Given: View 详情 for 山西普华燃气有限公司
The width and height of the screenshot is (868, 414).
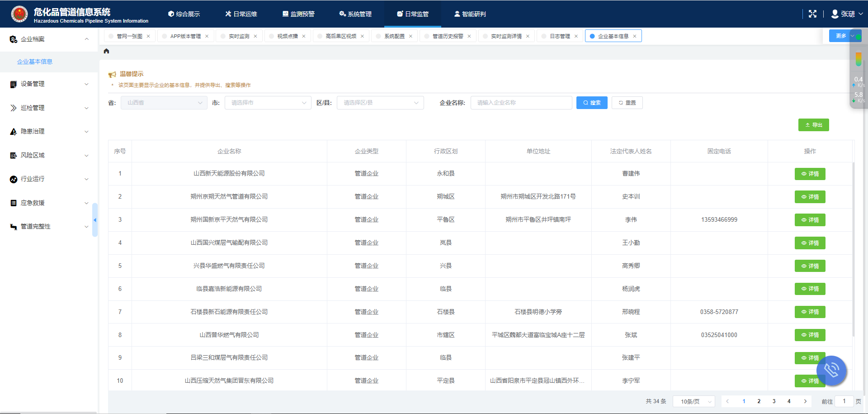Looking at the screenshot, I should (810, 335).
